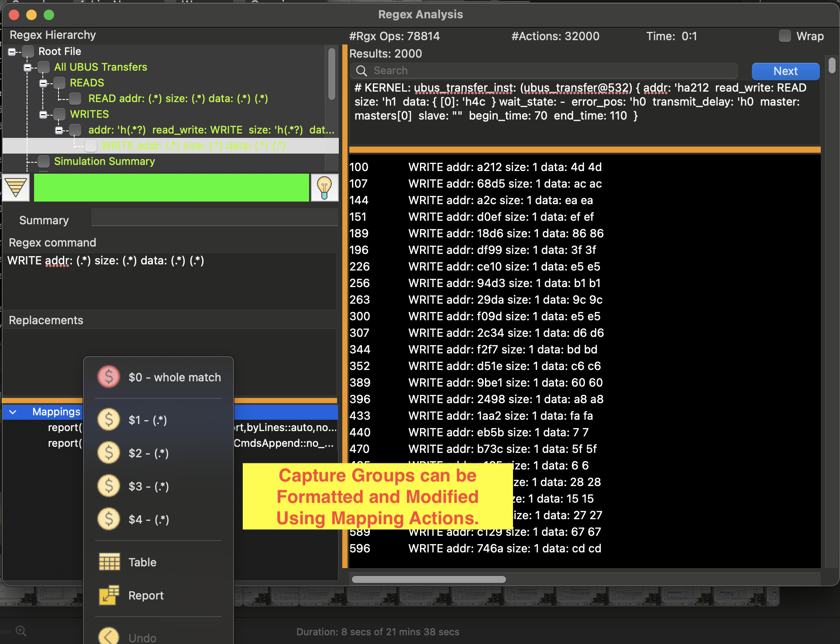840x644 pixels.
Task: Choose '$1 - (.*)' capture group entry
Action: [x=159, y=420]
